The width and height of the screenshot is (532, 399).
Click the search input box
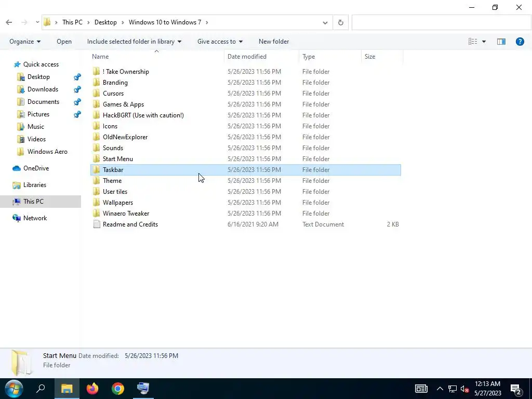(x=441, y=22)
